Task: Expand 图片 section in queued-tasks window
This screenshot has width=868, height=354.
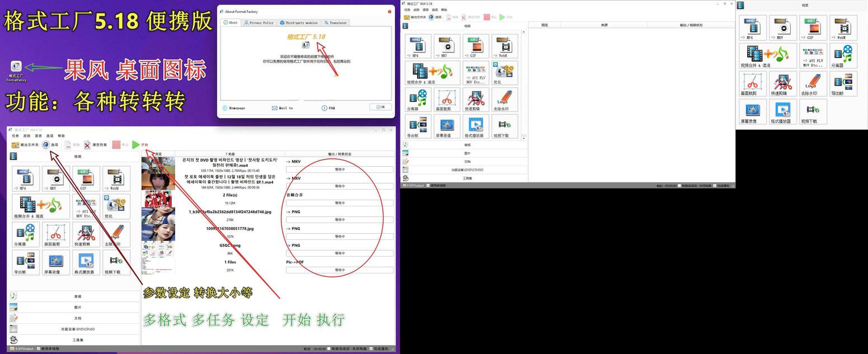Action: point(74,308)
